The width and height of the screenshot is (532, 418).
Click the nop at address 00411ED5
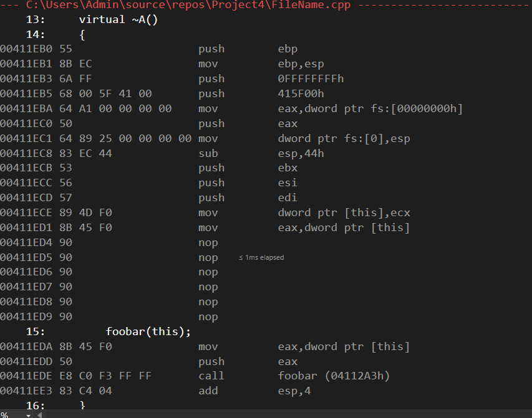[208, 258]
